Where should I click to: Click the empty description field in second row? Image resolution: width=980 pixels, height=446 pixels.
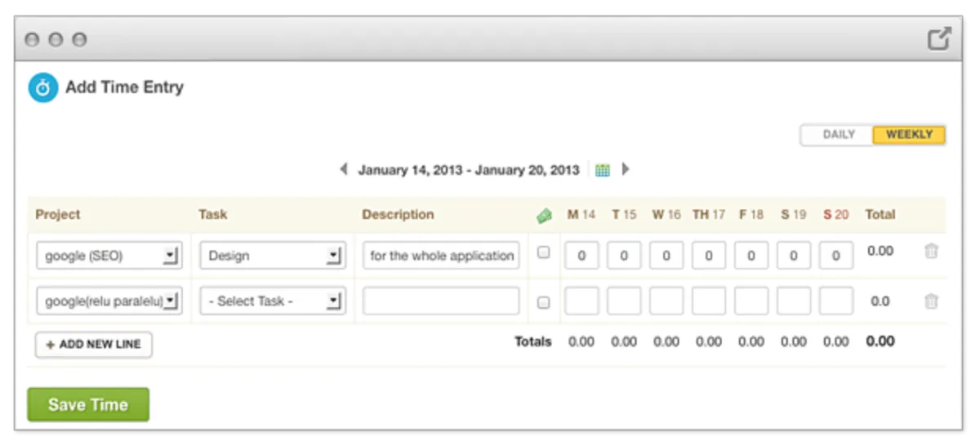[x=441, y=301]
